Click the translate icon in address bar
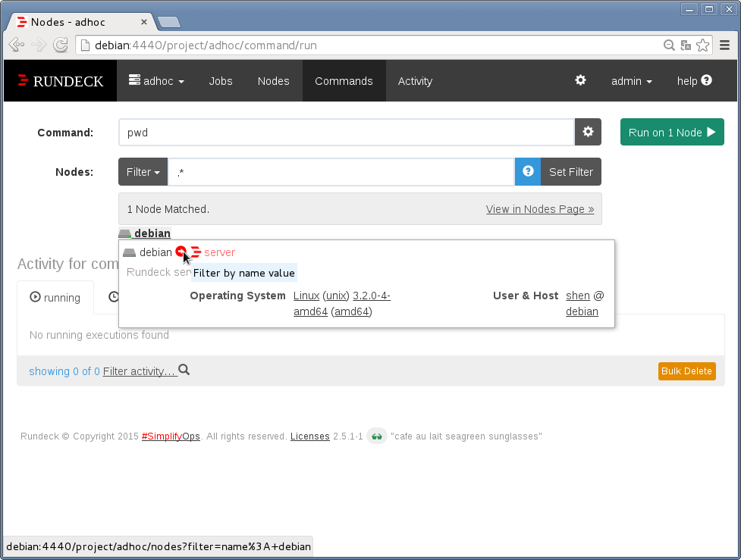741x560 pixels. click(x=686, y=45)
